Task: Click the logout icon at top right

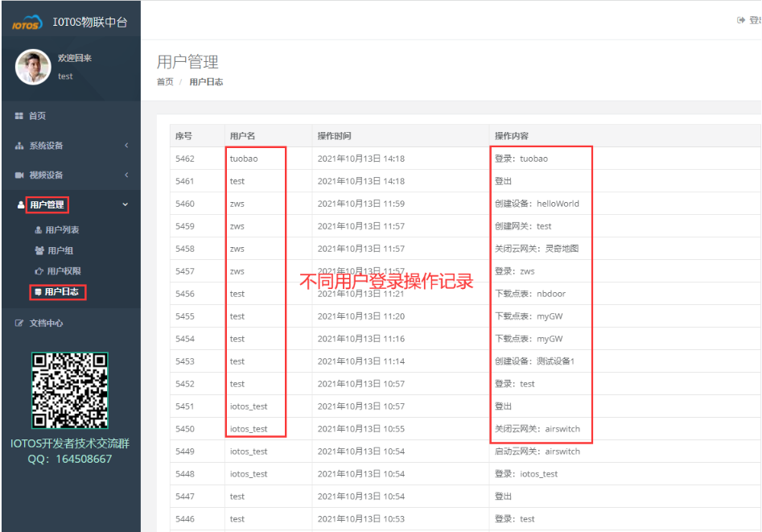Action: (x=741, y=19)
